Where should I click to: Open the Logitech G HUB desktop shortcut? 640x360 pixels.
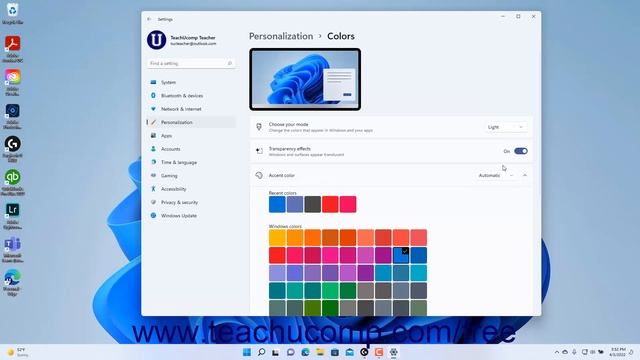(13, 149)
